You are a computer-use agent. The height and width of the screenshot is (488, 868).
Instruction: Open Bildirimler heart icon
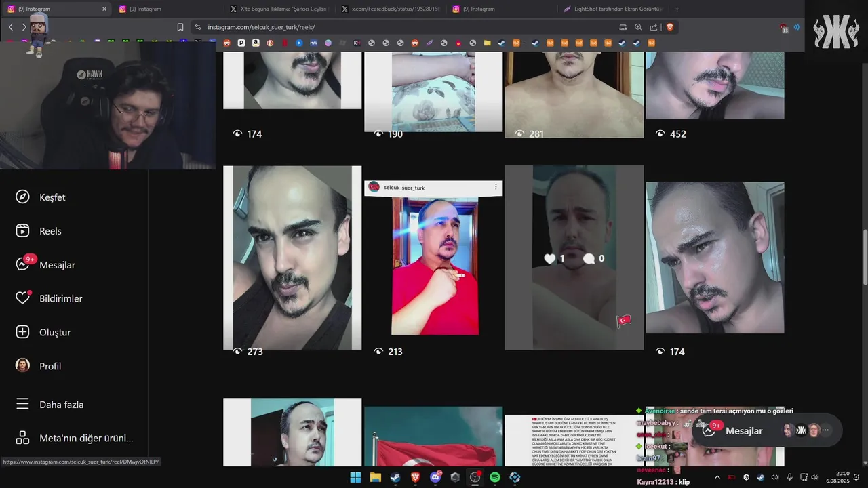[x=22, y=298]
